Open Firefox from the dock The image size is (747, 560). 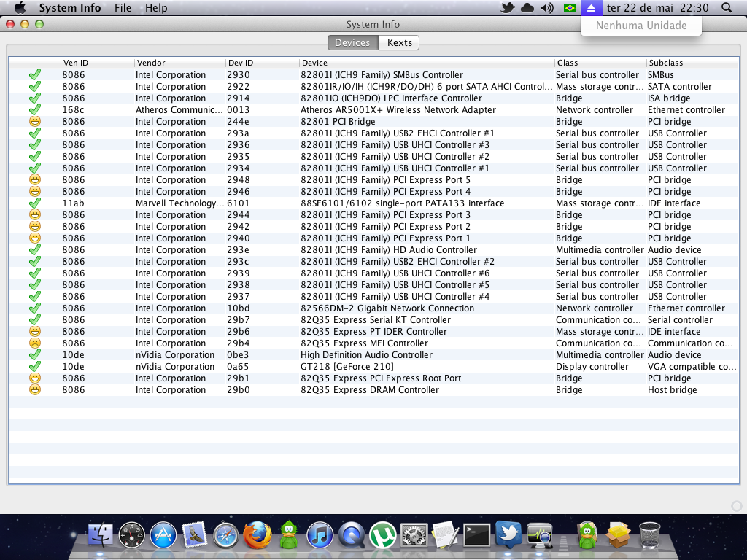258,536
